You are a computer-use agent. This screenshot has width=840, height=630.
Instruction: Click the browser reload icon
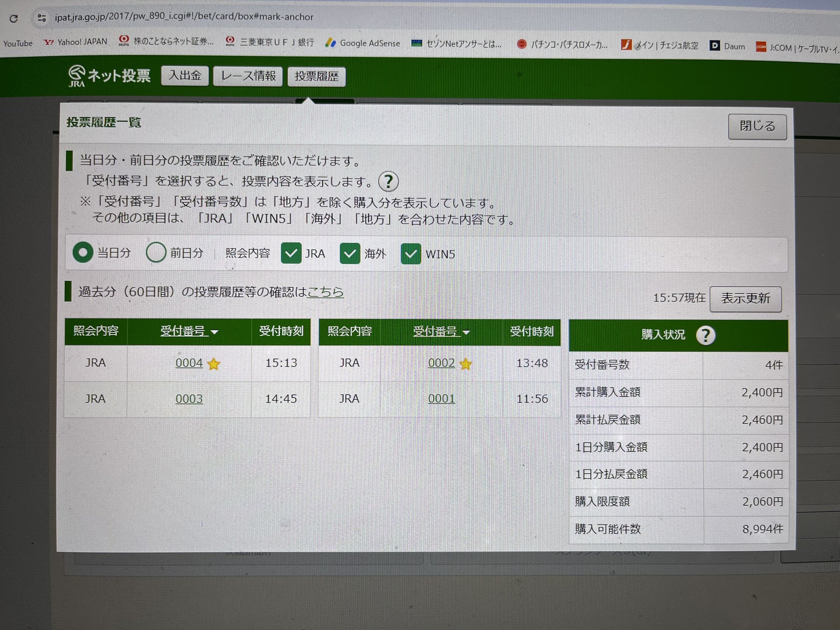coord(14,18)
